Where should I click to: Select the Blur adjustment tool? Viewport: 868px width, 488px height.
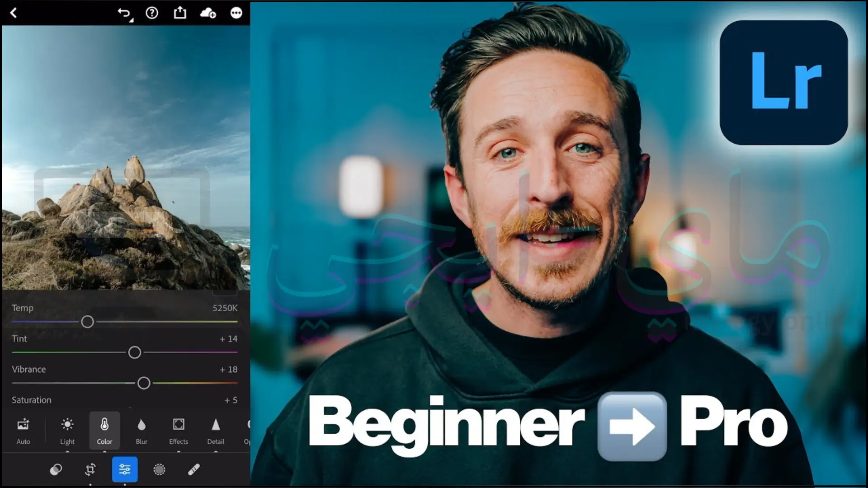click(142, 430)
